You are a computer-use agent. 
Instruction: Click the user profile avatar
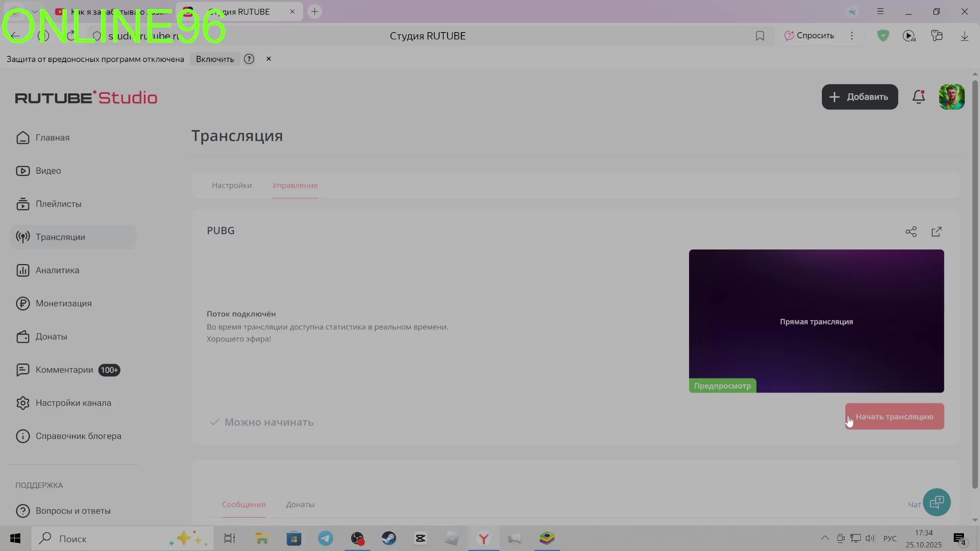[x=951, y=97]
